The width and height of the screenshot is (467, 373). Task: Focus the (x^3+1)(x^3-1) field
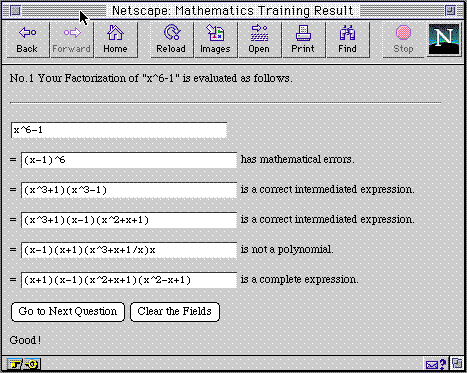tap(129, 190)
